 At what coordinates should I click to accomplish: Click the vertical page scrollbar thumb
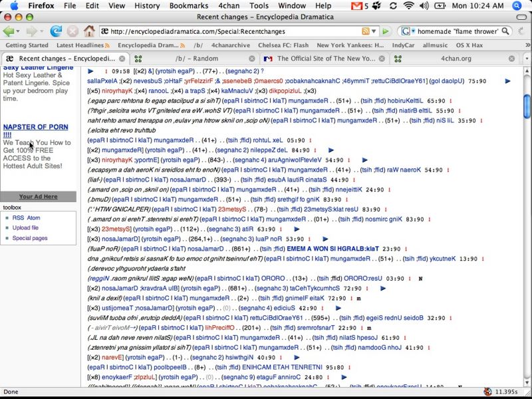(527, 106)
